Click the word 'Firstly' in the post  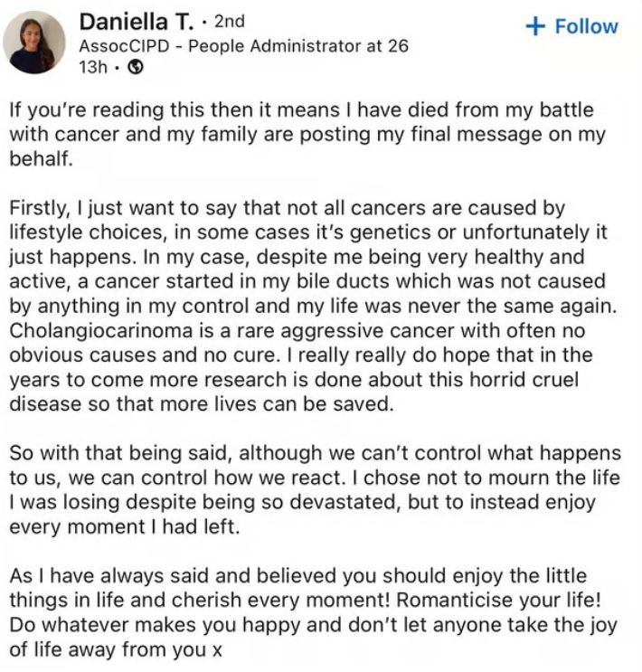click(36, 210)
